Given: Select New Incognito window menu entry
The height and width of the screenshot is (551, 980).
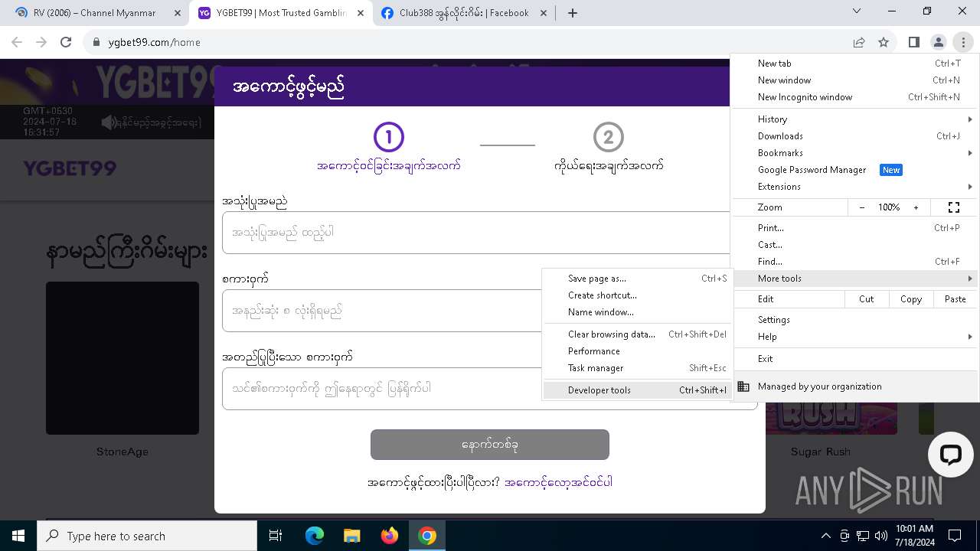Looking at the screenshot, I should pyautogui.click(x=856, y=97).
